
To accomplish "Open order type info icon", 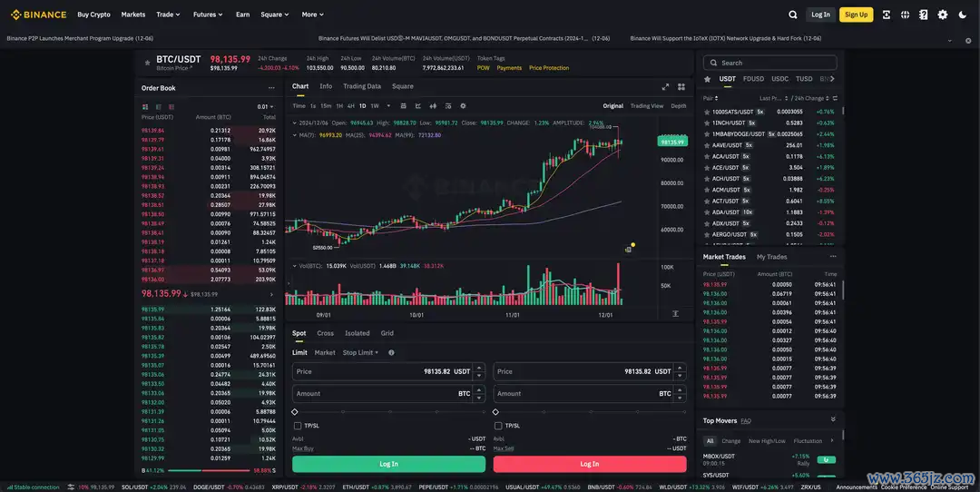I will tap(391, 352).
